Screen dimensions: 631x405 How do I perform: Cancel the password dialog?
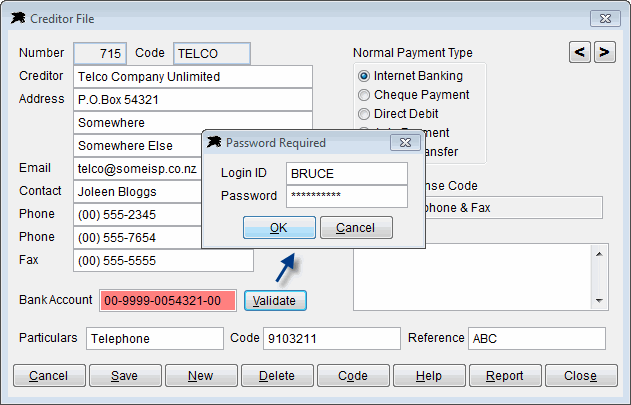coord(356,228)
